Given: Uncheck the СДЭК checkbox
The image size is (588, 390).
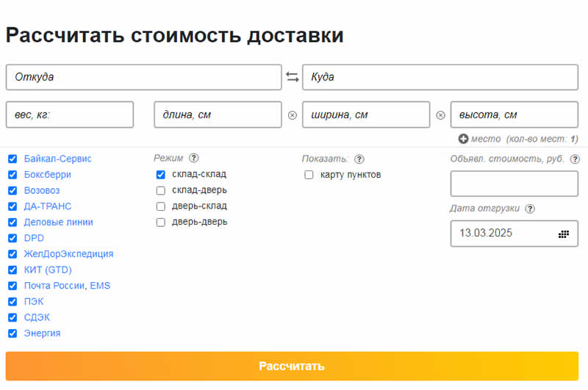Looking at the screenshot, I should [12, 317].
